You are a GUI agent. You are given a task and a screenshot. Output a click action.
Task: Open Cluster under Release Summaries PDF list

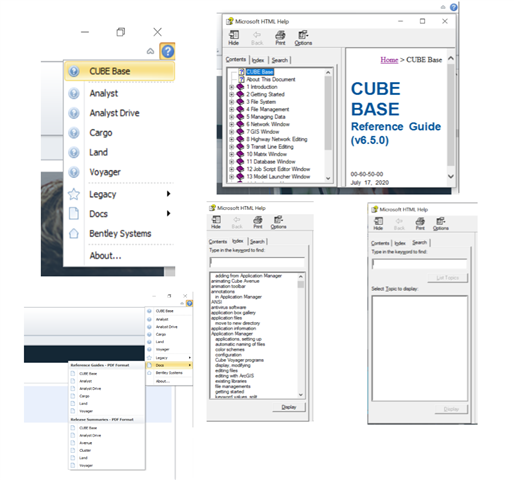click(x=85, y=450)
